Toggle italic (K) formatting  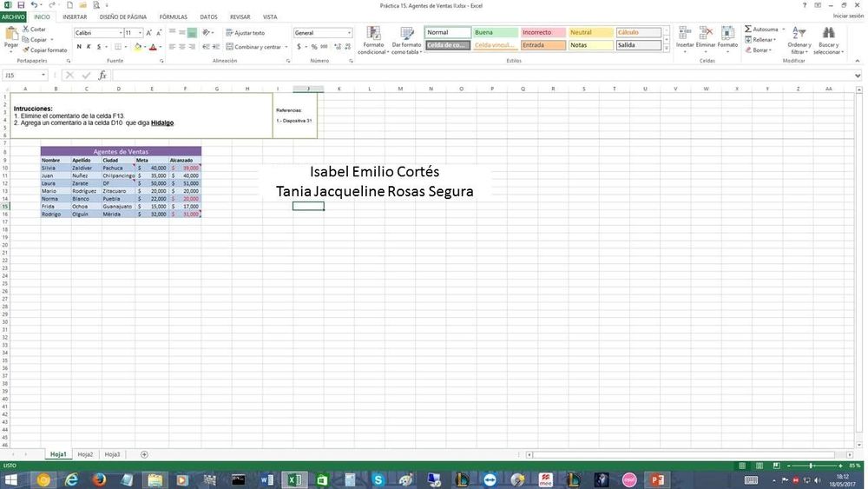pyautogui.click(x=89, y=47)
